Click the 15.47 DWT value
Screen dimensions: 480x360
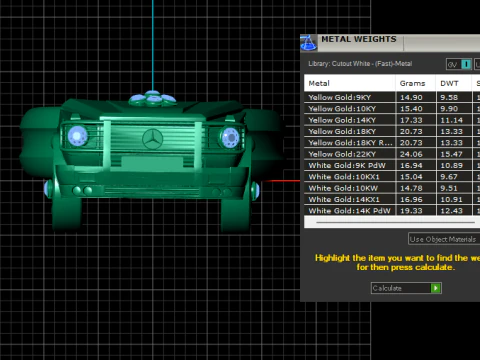click(x=452, y=154)
